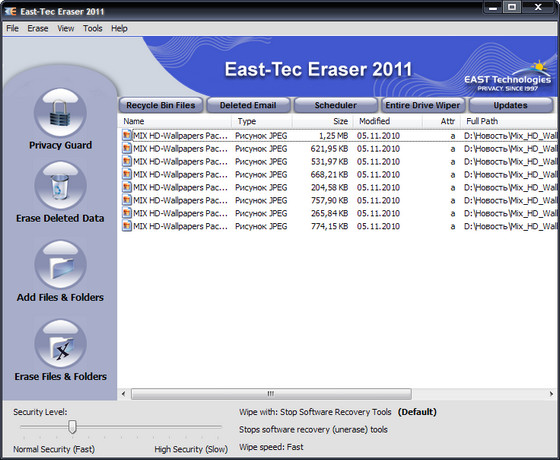Click the scrollbar right arrow
Screen dimensions: 560x460
pyautogui.click(x=551, y=394)
